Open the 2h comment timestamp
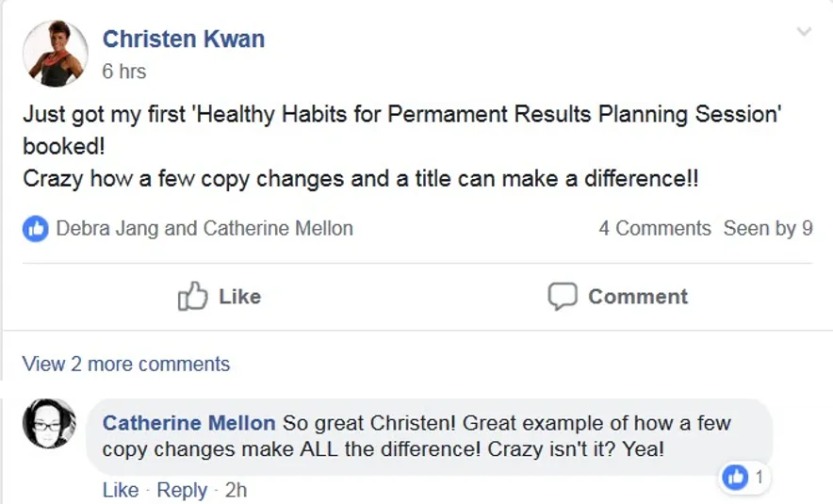 click(x=236, y=490)
